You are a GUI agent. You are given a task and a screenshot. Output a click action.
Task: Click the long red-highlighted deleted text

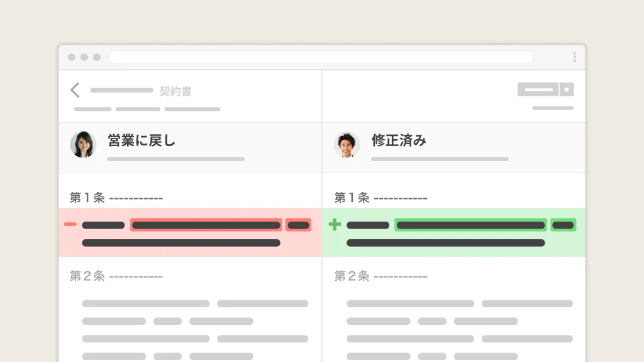tap(206, 225)
